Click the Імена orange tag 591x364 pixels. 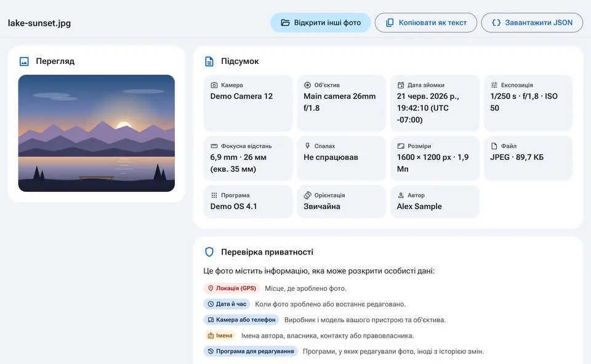[220, 336]
